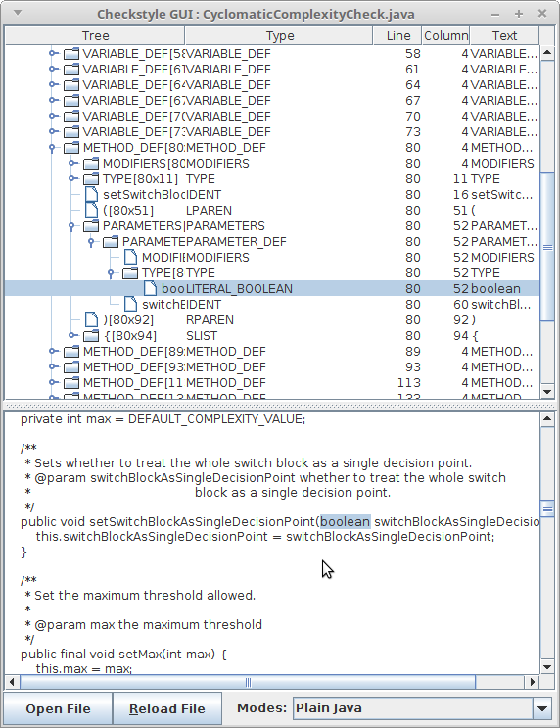Click folder icon of TYPE[80x11] row
Screen dimensions: 560x728
click(x=91, y=179)
